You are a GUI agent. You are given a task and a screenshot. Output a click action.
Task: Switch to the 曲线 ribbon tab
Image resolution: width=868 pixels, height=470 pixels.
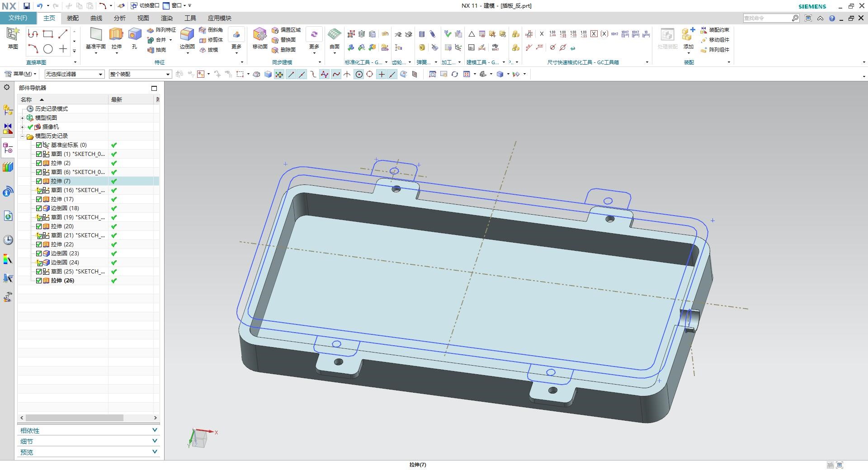pyautogui.click(x=96, y=18)
